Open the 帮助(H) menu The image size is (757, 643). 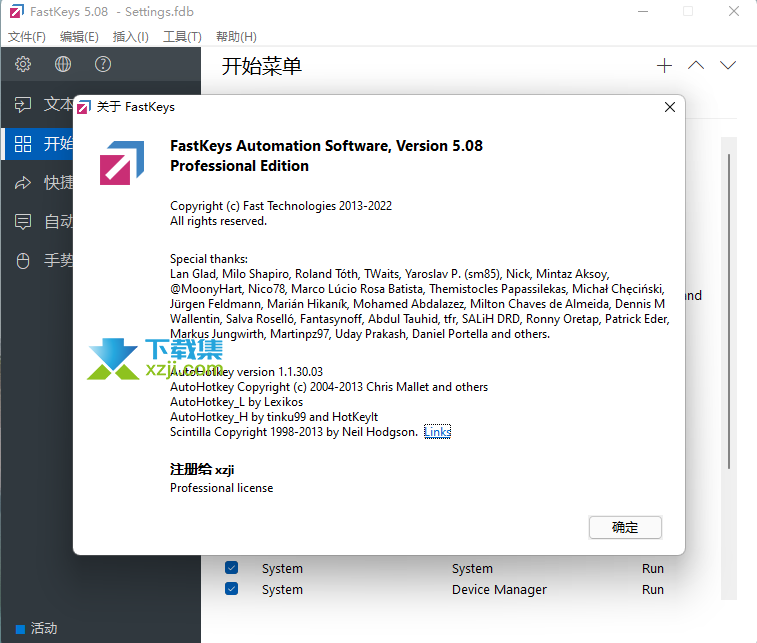(236, 37)
